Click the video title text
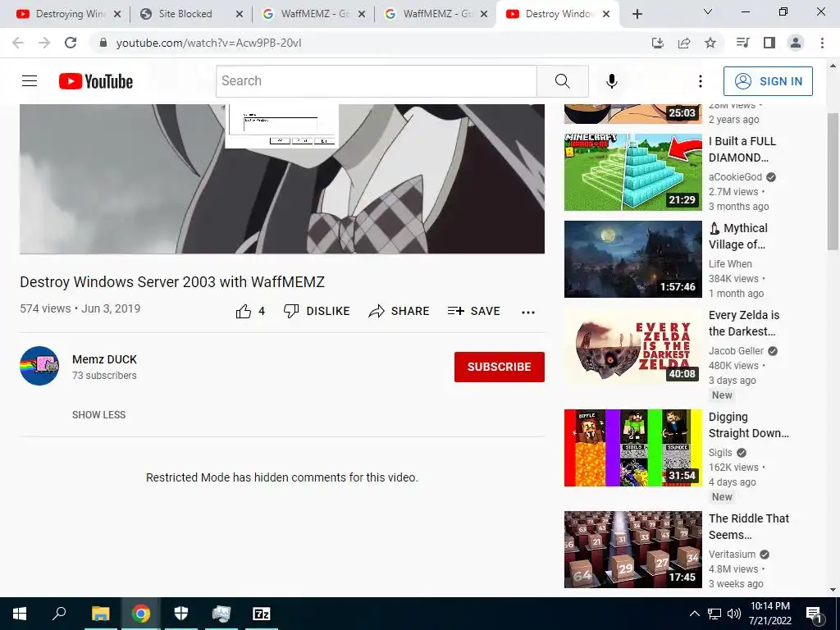This screenshot has height=630, width=840. tap(172, 282)
